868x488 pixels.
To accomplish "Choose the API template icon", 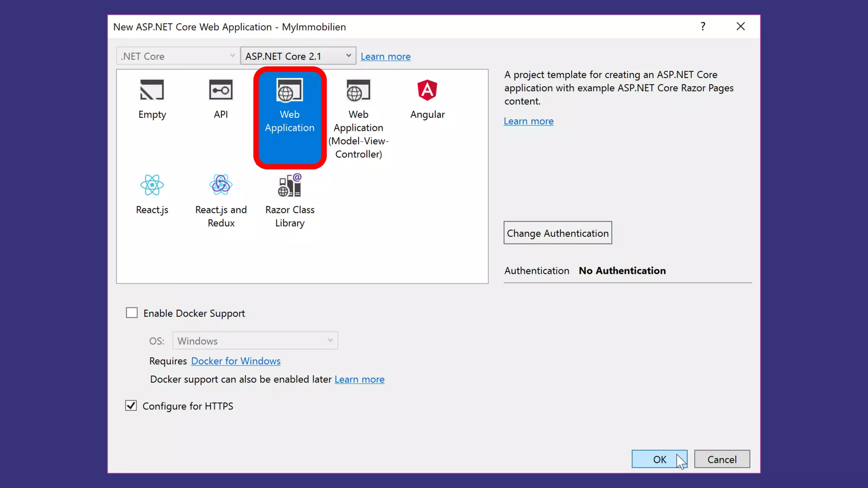I will 221,90.
